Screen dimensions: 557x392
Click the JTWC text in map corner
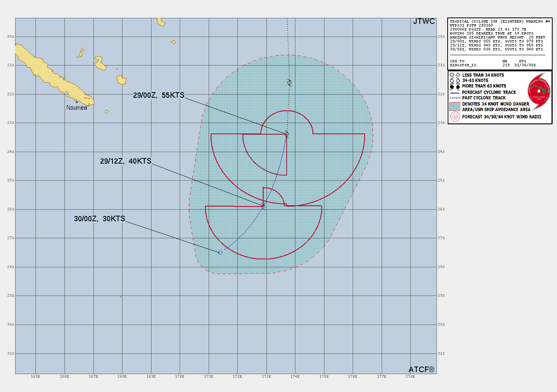(x=424, y=21)
